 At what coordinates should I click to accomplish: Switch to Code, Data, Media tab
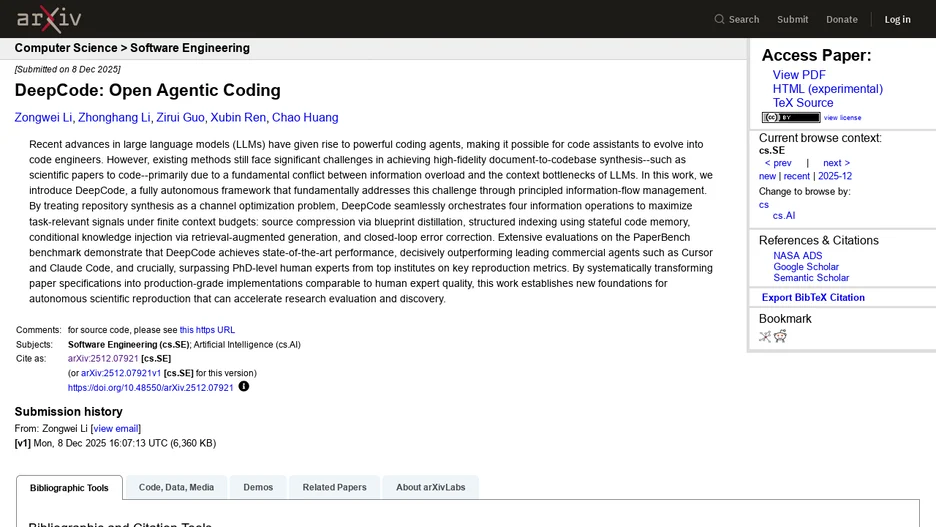pos(176,487)
